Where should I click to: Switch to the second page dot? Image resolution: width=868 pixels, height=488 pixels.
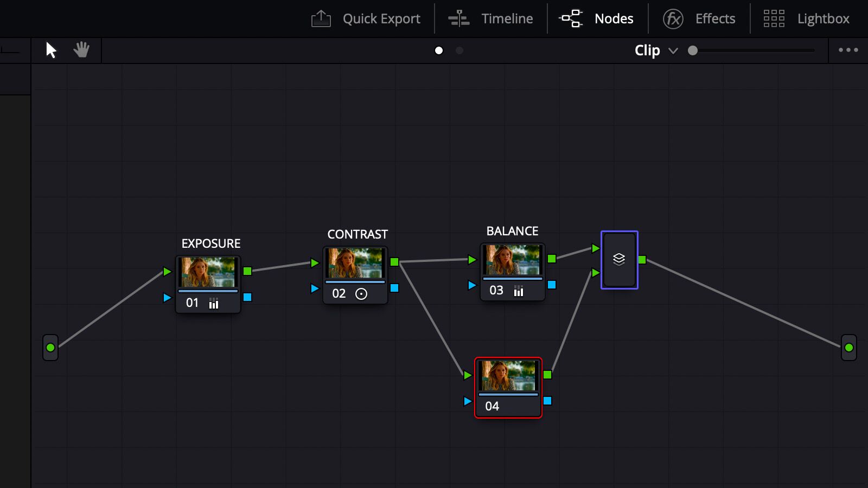coord(459,50)
